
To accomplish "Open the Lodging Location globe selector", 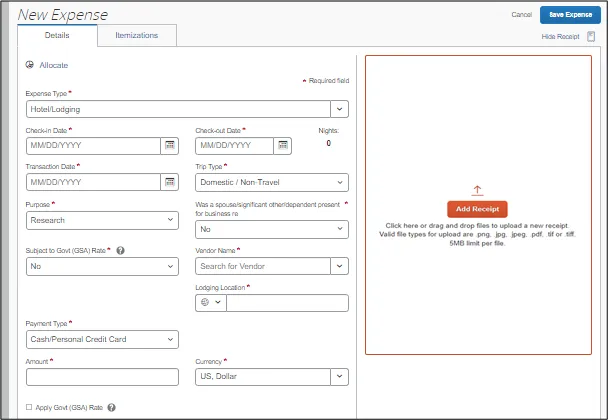I will (x=211, y=303).
